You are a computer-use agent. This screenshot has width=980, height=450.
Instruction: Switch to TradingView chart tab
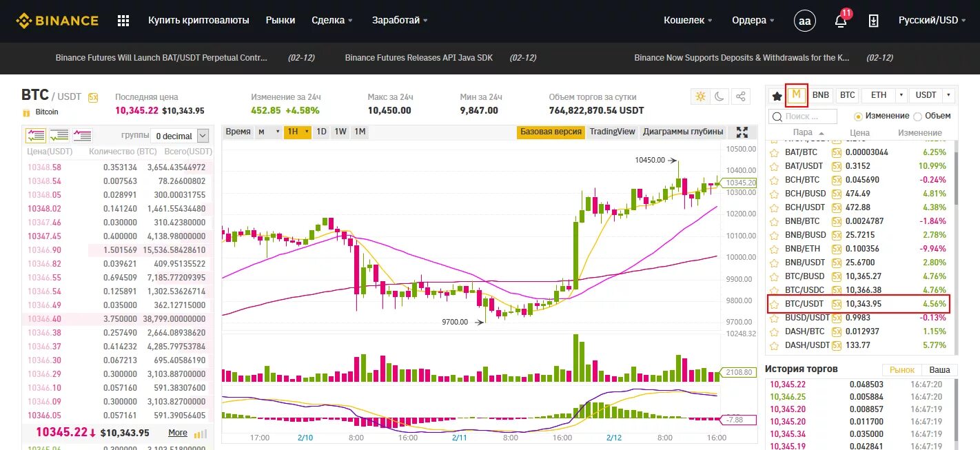(612, 132)
